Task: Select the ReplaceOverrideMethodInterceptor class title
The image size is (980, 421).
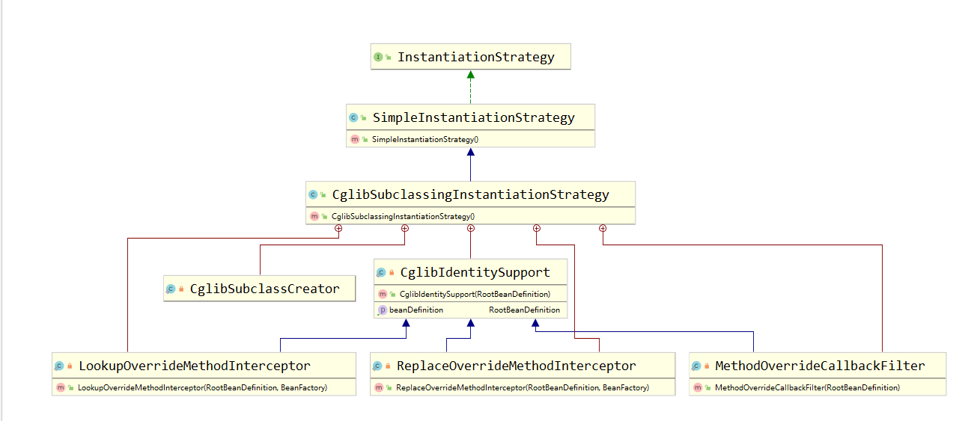Action: [516, 366]
